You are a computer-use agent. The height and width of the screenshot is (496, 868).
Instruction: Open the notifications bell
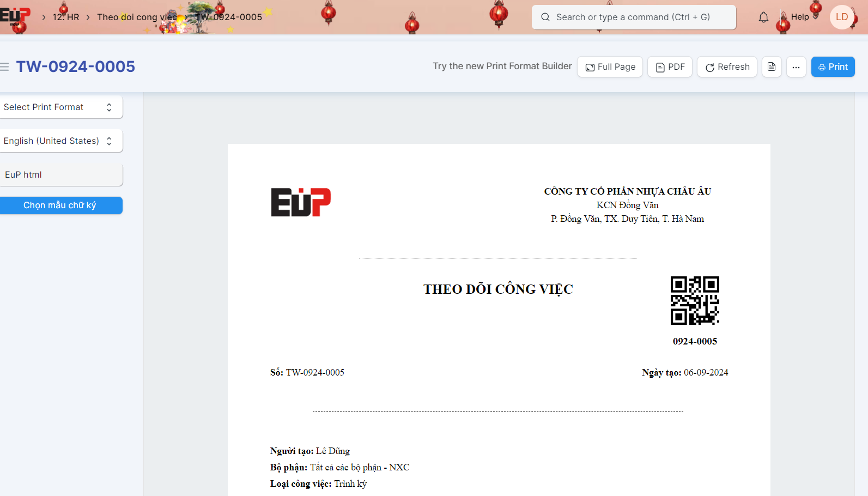(x=763, y=17)
